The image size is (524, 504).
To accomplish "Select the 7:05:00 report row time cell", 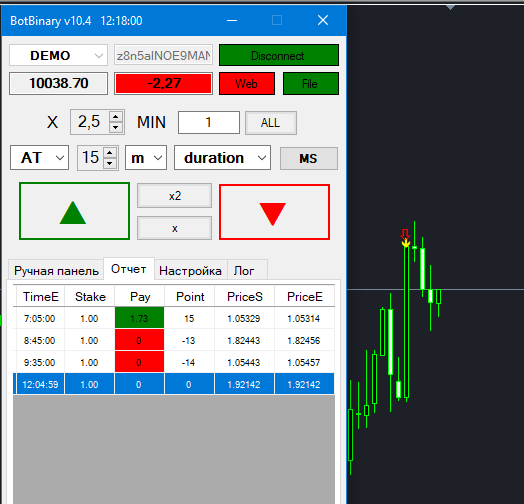I will (x=39, y=318).
